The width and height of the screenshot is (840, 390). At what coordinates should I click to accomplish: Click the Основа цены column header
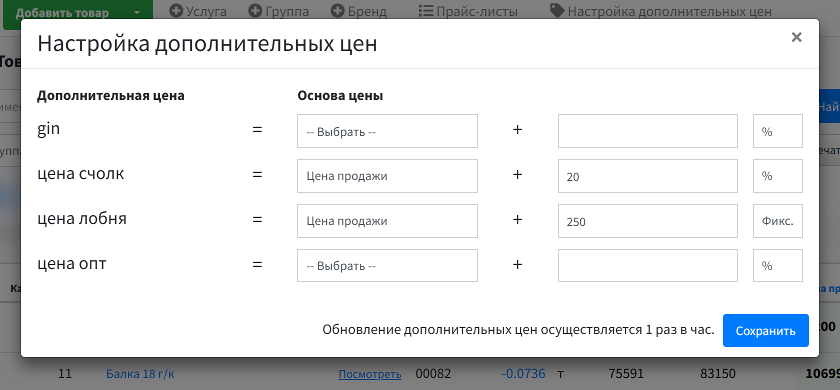coord(340,96)
